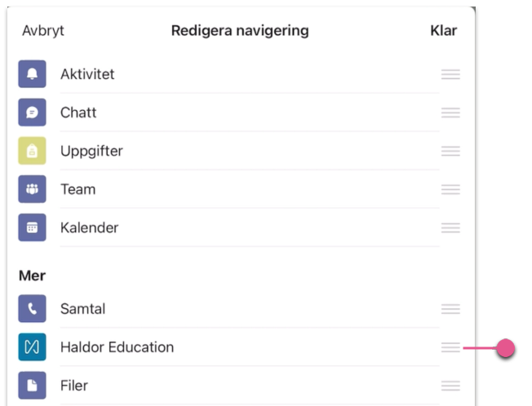Click the Aktivitet bell icon
The image size is (532, 406).
(33, 74)
